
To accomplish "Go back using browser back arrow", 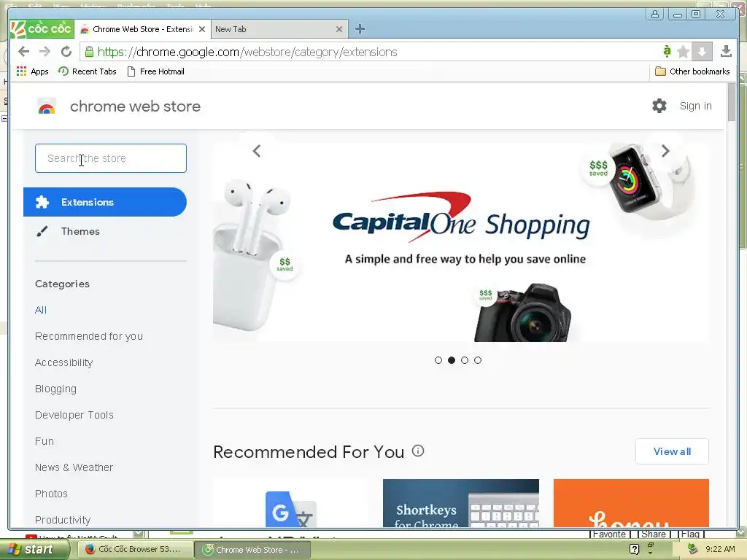I will coord(23,52).
